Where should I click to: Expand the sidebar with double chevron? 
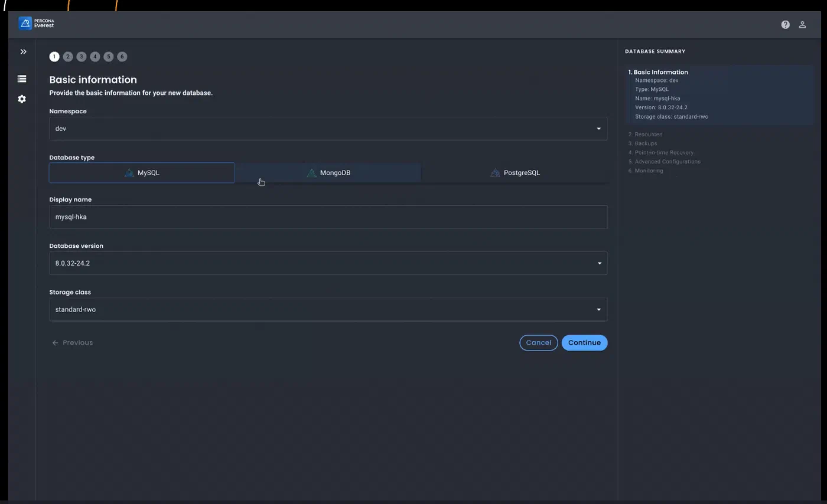[23, 52]
